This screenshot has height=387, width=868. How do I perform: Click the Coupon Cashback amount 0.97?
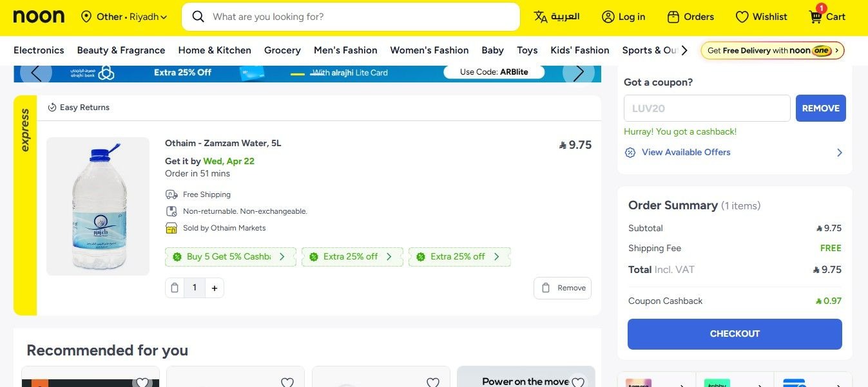[x=828, y=301]
